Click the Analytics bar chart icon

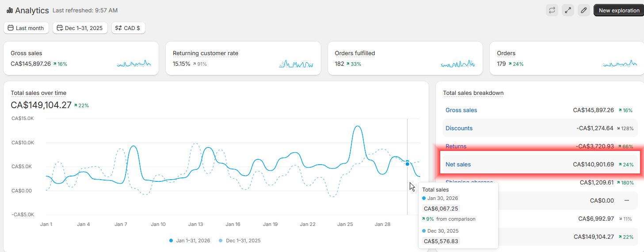tap(10, 10)
